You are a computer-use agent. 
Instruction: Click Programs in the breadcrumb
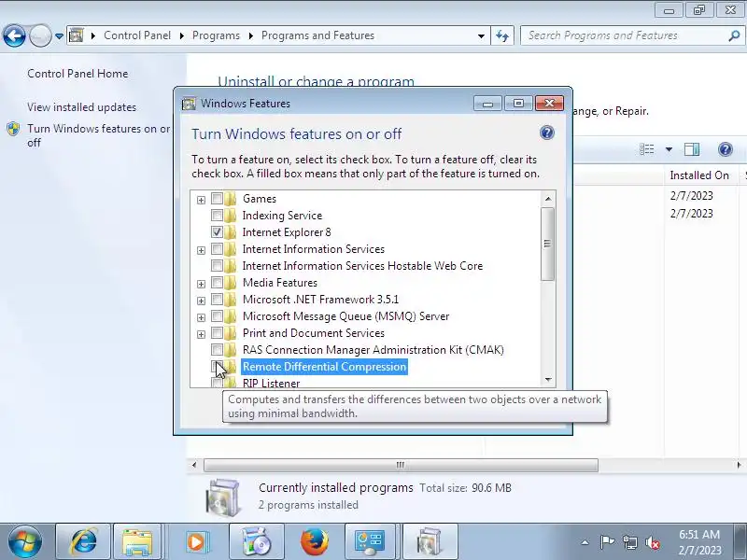(216, 35)
